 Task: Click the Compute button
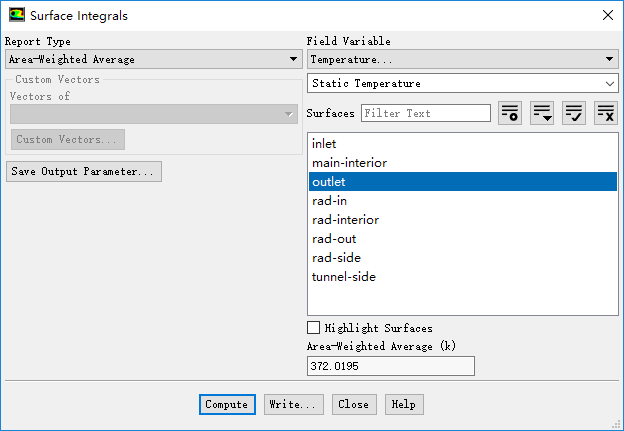tap(227, 405)
